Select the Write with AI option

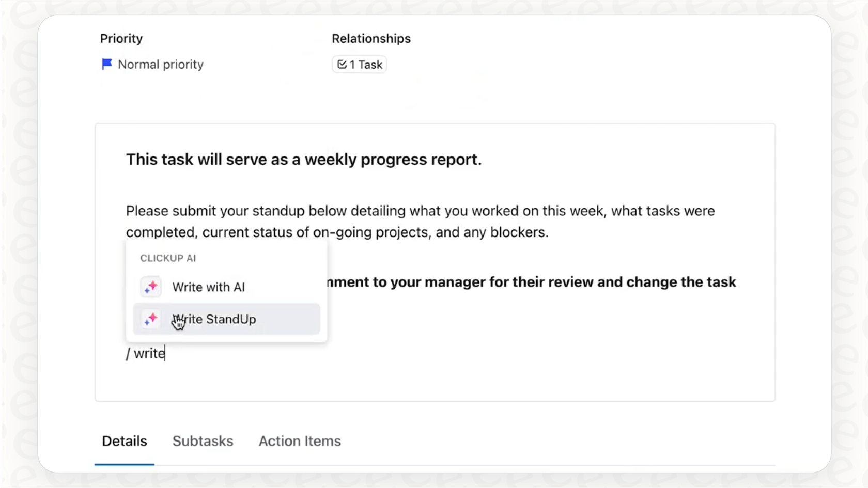click(208, 287)
